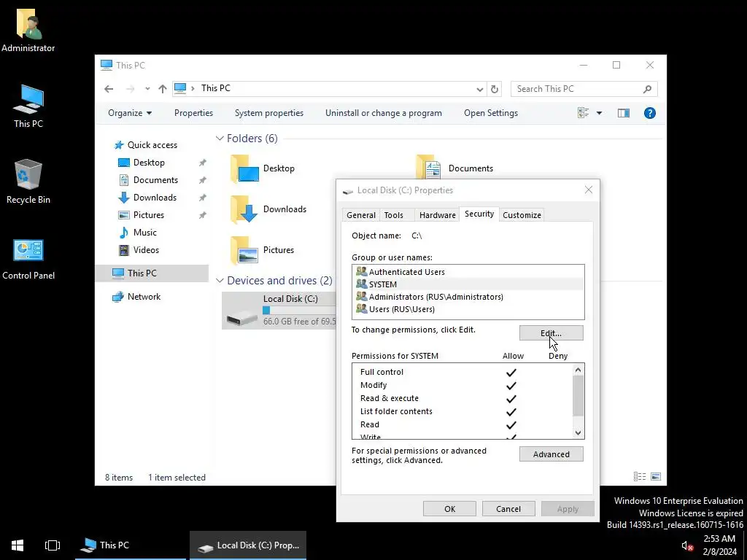The height and width of the screenshot is (560, 747).
Task: Click the Advanced button
Action: [x=551, y=454]
